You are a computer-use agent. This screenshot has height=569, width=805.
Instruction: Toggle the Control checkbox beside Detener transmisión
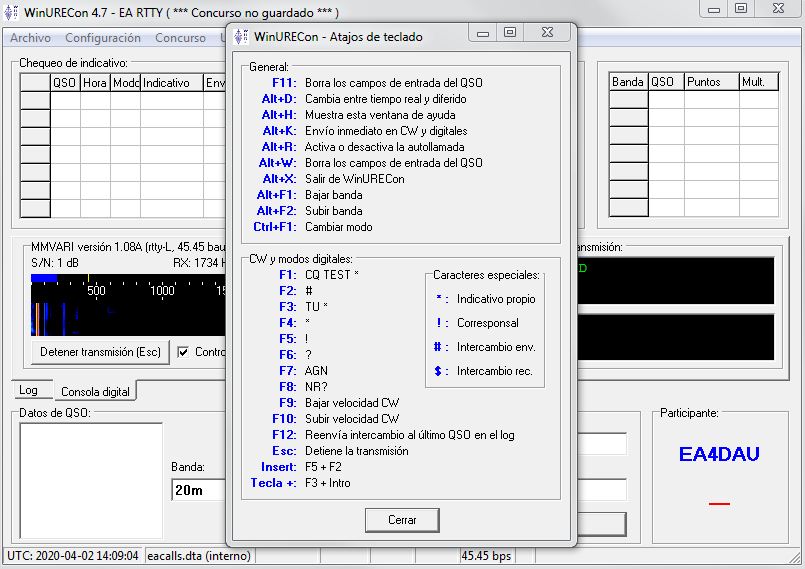(183, 352)
